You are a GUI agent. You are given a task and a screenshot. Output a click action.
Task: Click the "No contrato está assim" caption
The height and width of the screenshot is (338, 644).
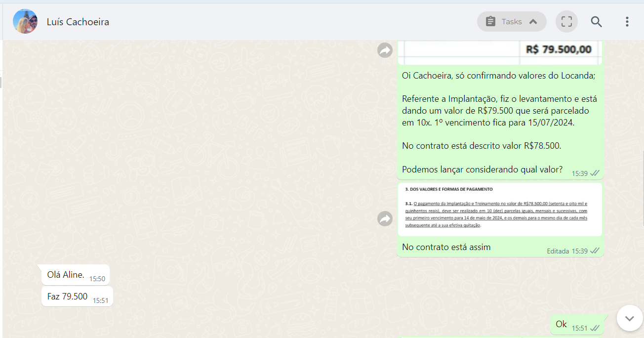(446, 247)
